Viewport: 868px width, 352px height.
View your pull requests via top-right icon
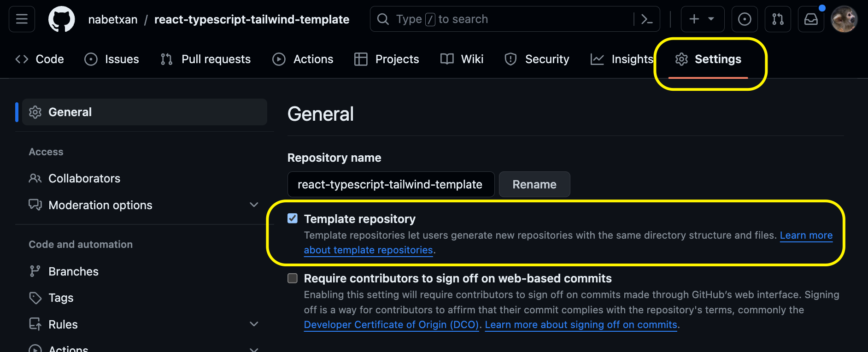[x=777, y=19]
